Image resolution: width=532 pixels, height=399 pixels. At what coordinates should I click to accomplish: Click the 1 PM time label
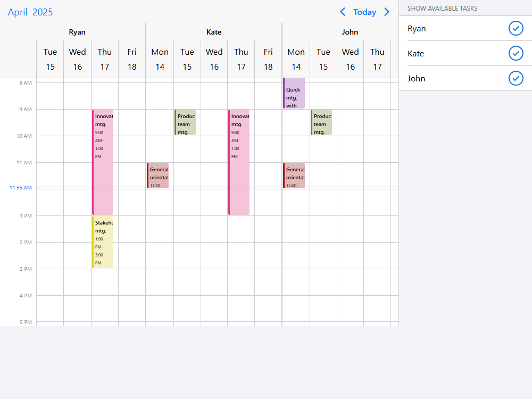tap(26, 216)
